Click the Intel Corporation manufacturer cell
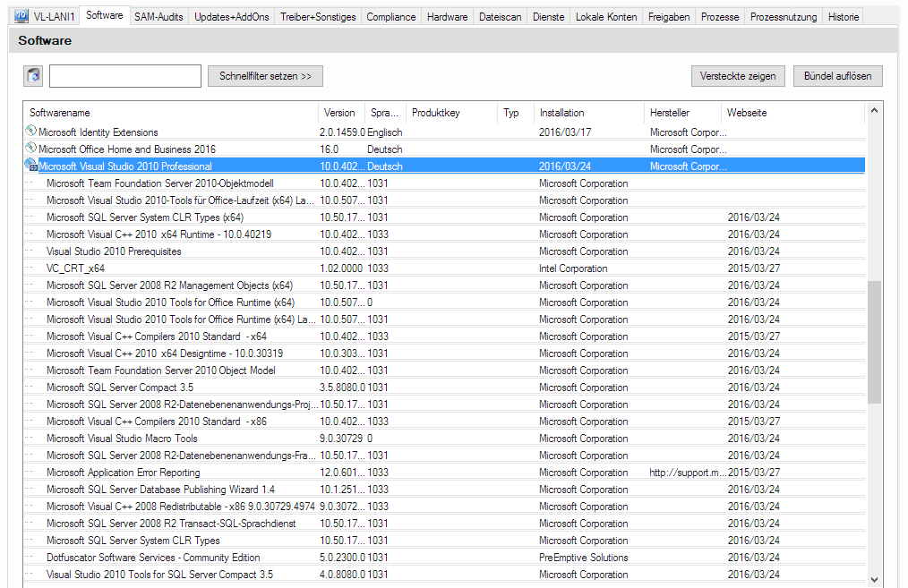908x588 pixels. tap(573, 268)
